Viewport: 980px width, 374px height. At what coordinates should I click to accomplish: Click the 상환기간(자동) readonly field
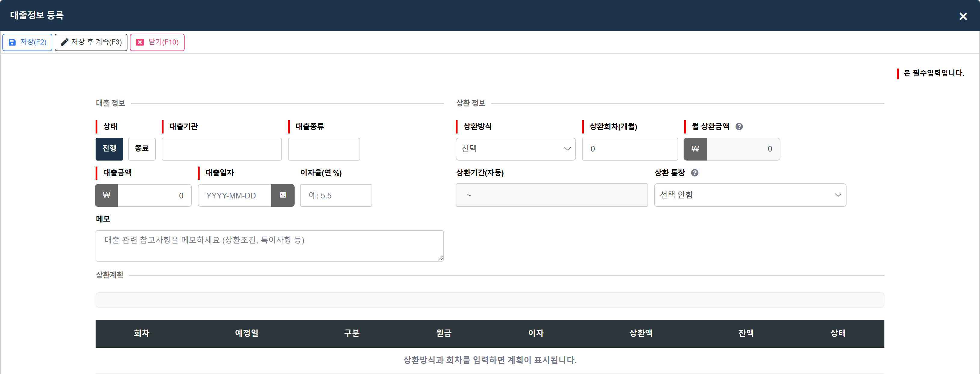(552, 195)
